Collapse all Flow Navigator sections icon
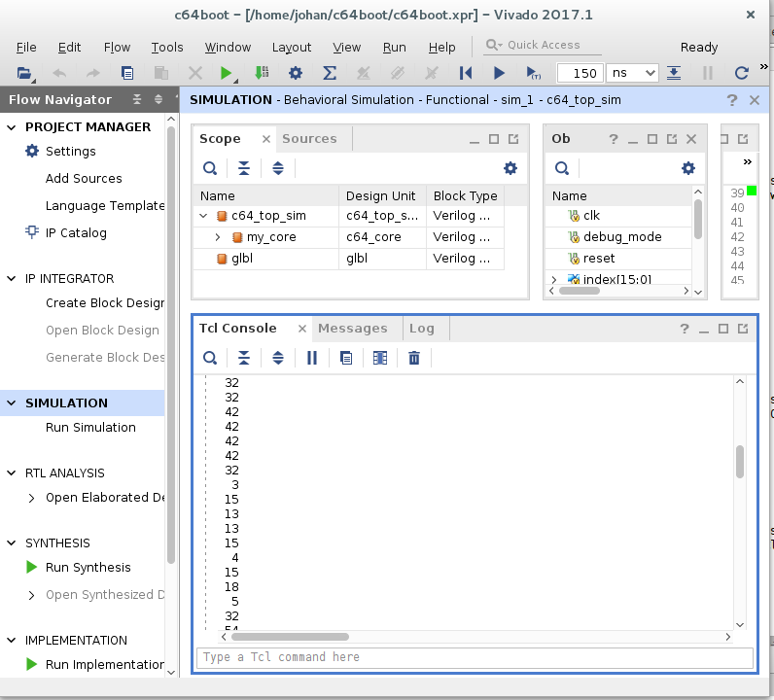 137,99
